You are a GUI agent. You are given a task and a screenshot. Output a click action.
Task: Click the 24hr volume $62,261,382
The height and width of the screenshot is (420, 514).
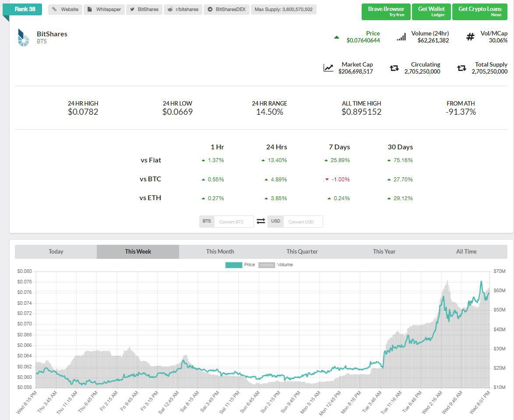click(x=433, y=40)
